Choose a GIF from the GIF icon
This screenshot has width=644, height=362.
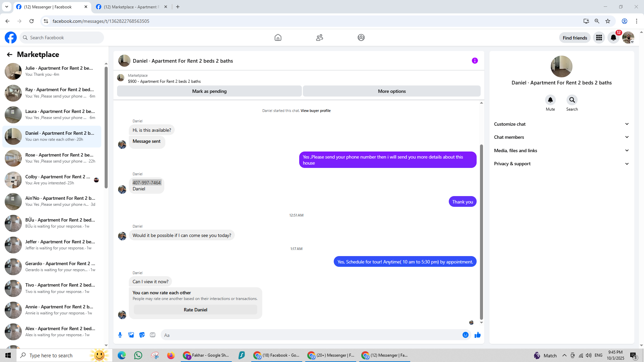pos(153,335)
